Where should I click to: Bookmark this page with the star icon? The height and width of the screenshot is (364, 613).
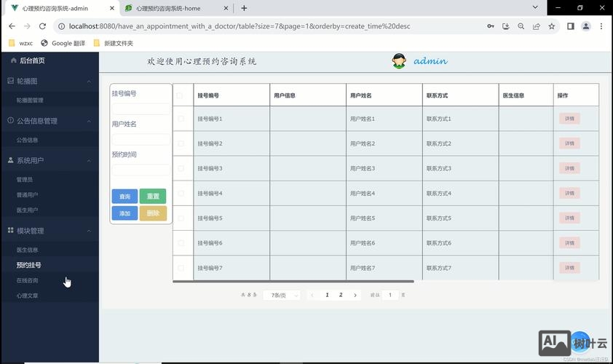(x=551, y=26)
